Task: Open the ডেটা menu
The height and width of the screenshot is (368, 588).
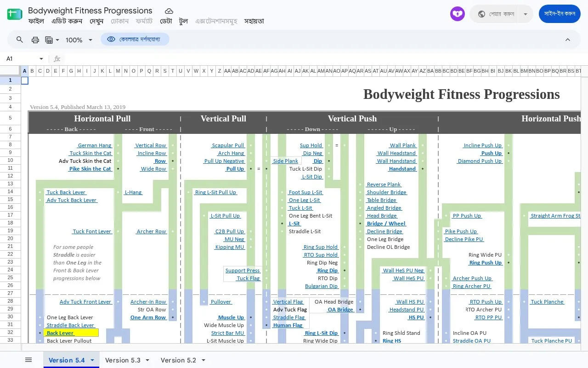Action: (x=166, y=21)
